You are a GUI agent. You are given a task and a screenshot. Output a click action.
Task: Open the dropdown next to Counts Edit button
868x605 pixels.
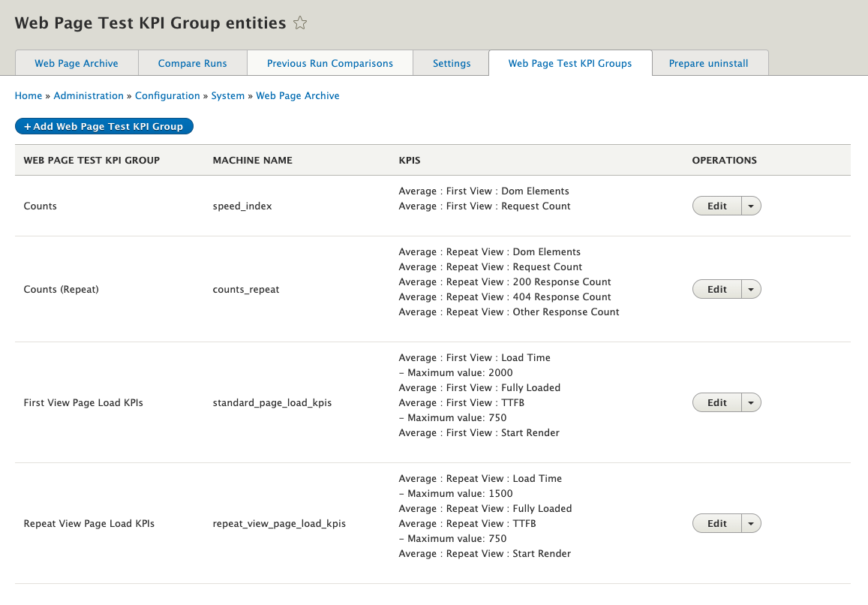coord(751,205)
